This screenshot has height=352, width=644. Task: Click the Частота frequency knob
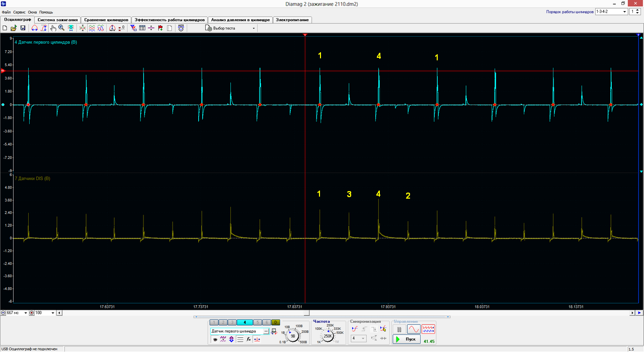327,336
